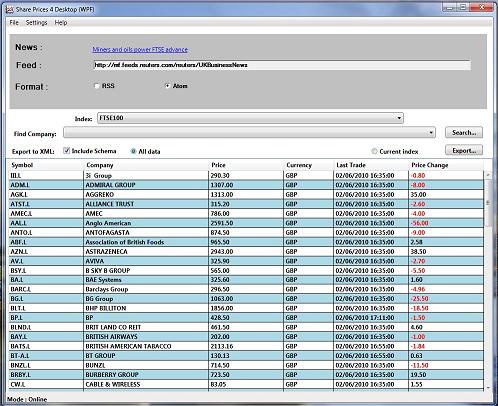498x406 pixels.
Task: Click the -56.00 price change value
Action: [446, 223]
